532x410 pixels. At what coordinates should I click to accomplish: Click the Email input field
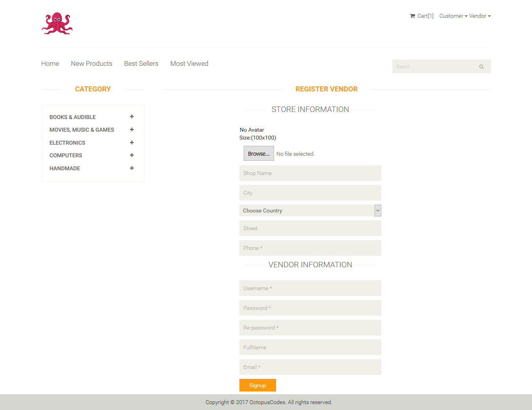pyautogui.click(x=310, y=367)
